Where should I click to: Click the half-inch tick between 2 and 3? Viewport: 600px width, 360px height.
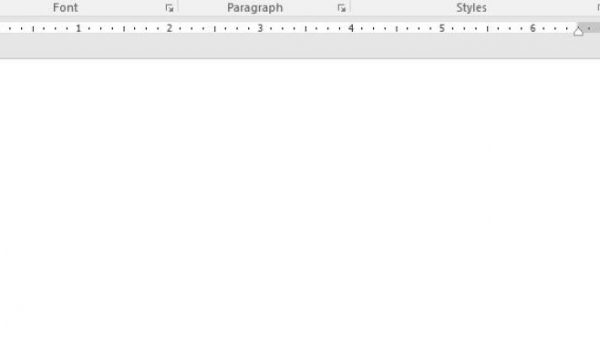coord(215,29)
